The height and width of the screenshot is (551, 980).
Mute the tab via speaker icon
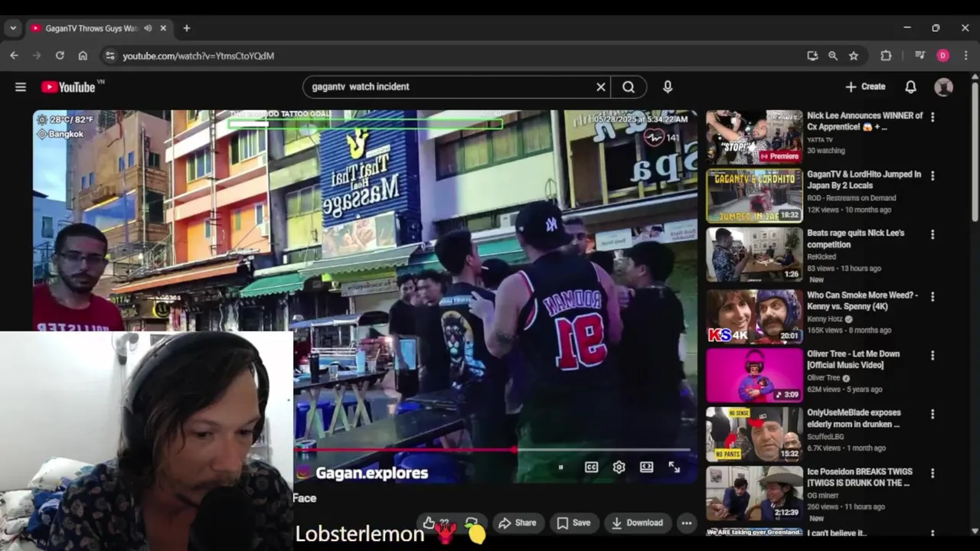point(147,28)
